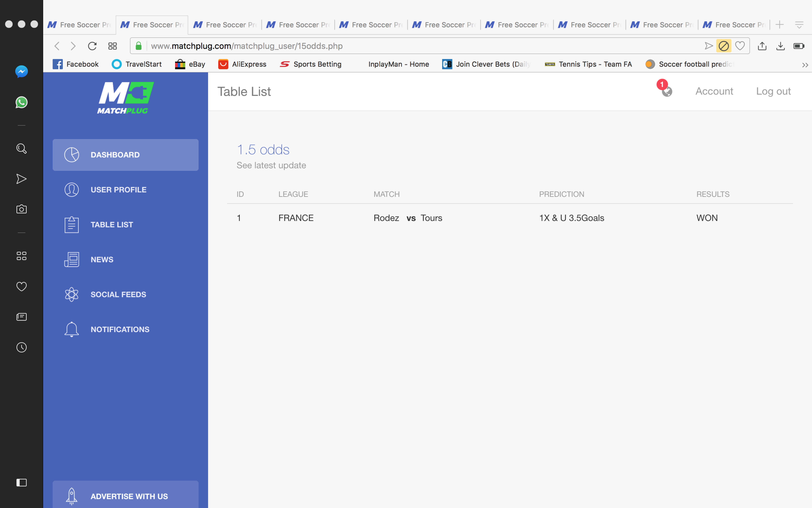Open NOTIFICATIONS menu item
This screenshot has width=812, height=508.
click(125, 330)
